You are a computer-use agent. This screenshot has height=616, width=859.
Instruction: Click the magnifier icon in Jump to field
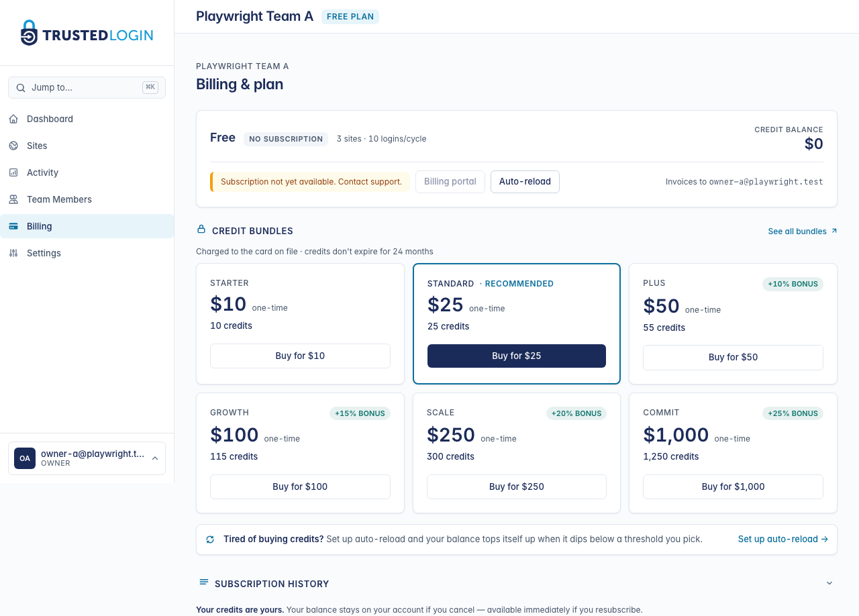(21, 87)
